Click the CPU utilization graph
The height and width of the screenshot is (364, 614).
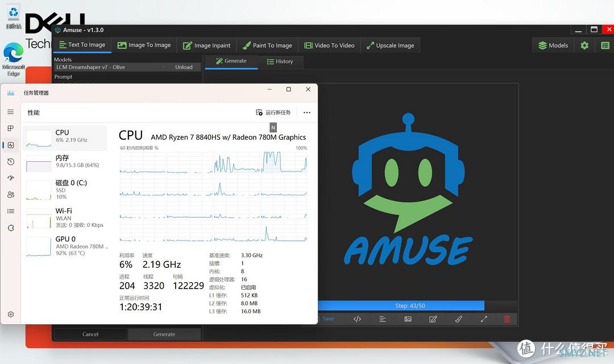(x=213, y=196)
